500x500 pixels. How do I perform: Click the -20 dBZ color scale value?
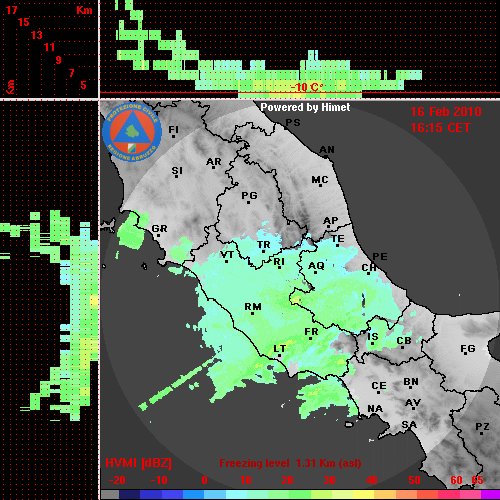click(x=117, y=480)
